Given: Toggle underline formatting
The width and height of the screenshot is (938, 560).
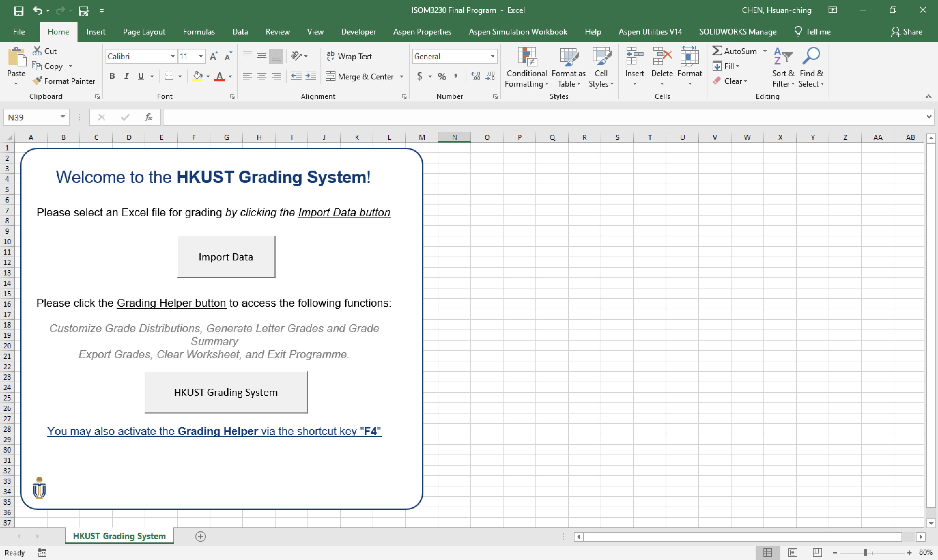Looking at the screenshot, I should pos(140,76).
